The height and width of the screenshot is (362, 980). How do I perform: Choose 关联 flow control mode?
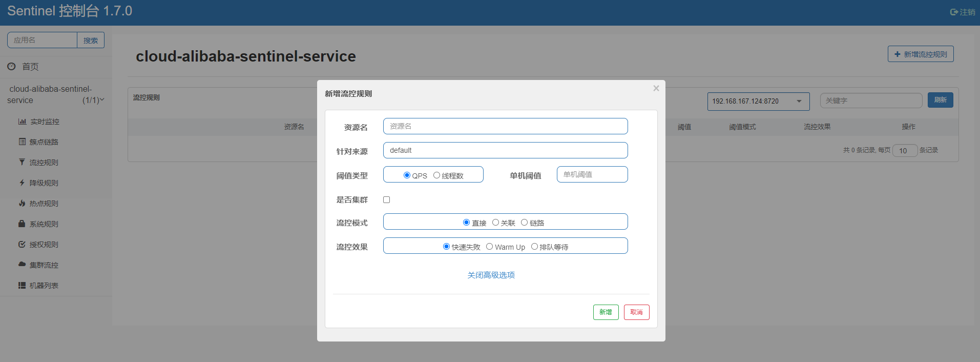pyautogui.click(x=495, y=222)
